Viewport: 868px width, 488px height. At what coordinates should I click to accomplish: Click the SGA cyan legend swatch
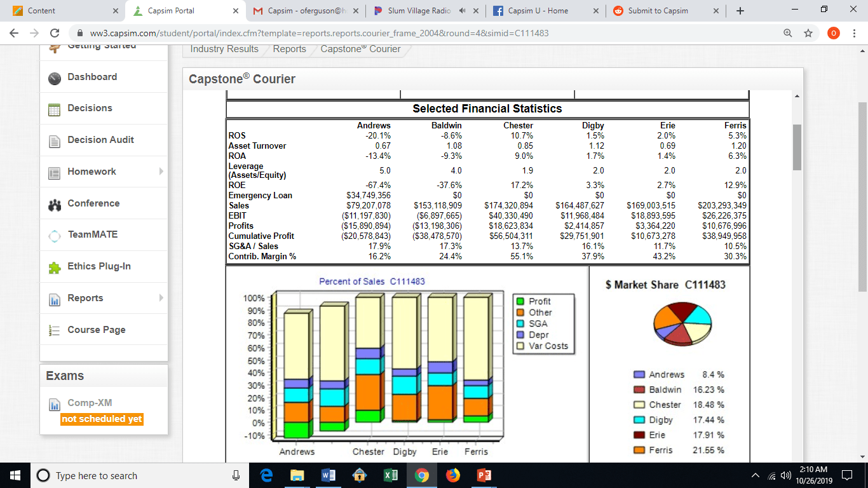coord(520,323)
